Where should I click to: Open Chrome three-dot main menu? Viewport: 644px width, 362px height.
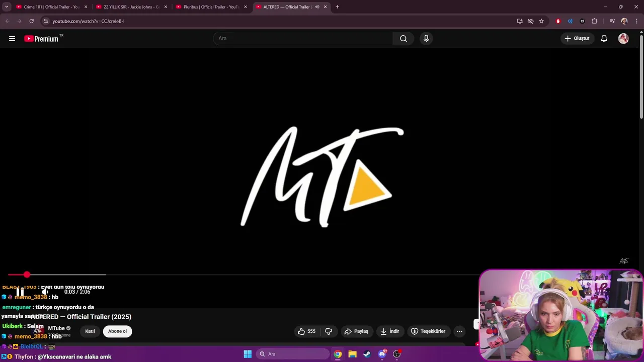636,21
